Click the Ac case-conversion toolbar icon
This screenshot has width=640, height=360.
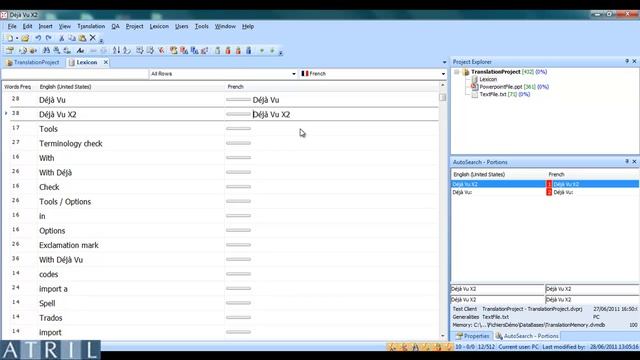point(80,51)
